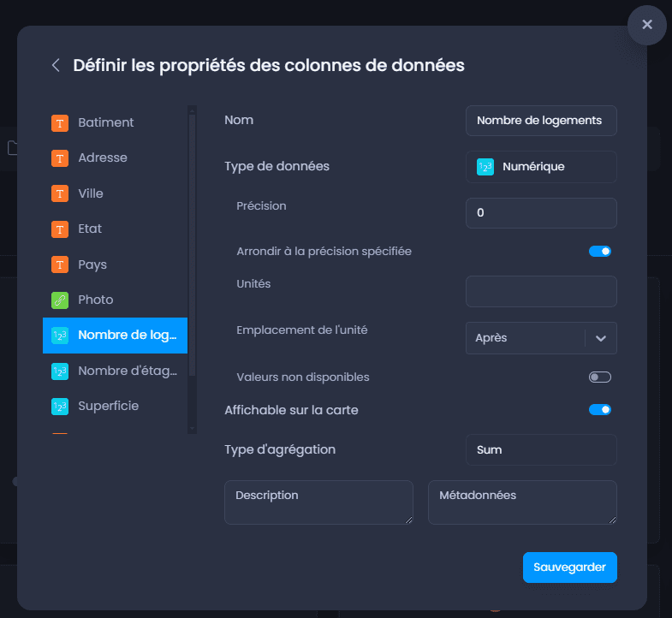This screenshot has width=672, height=618.
Task: Click the Métadonnées box resize handle
Action: (612, 520)
